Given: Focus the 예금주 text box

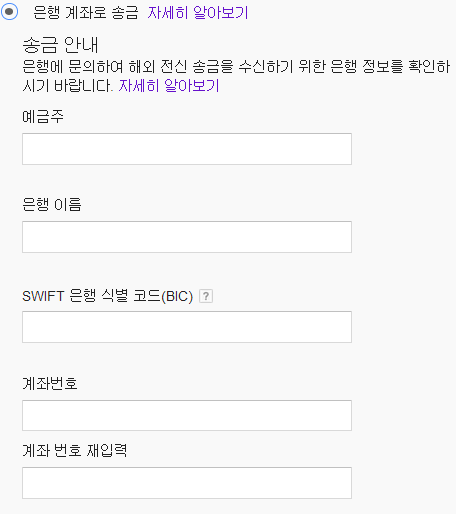Looking at the screenshot, I should coord(187,149).
